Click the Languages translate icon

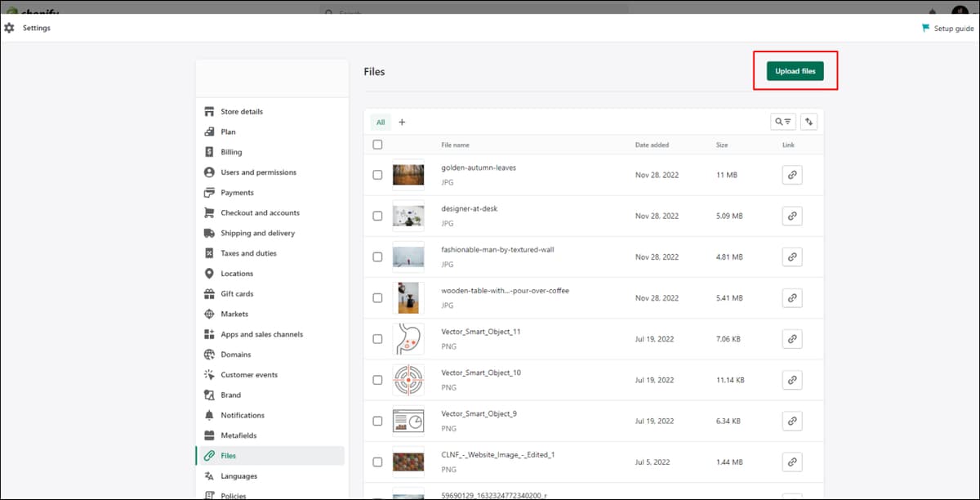[x=209, y=475]
